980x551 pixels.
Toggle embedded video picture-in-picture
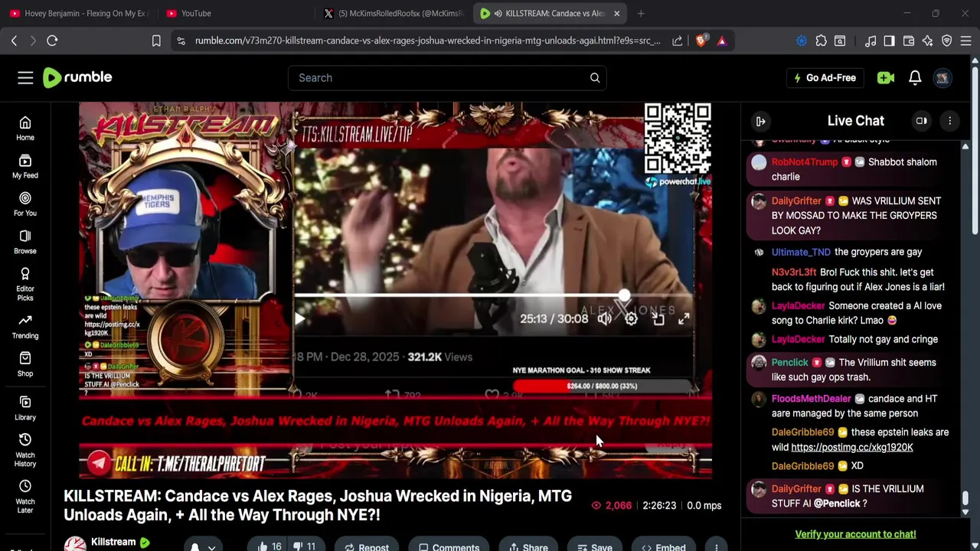pyautogui.click(x=658, y=319)
